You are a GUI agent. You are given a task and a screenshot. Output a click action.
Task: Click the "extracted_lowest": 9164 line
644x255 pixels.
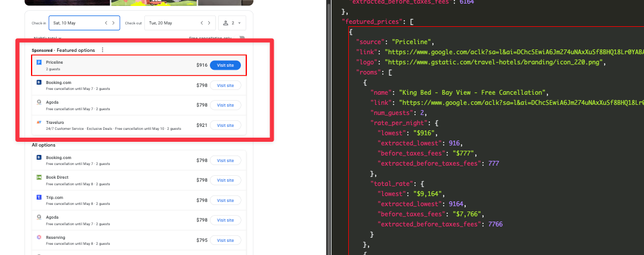click(x=422, y=204)
